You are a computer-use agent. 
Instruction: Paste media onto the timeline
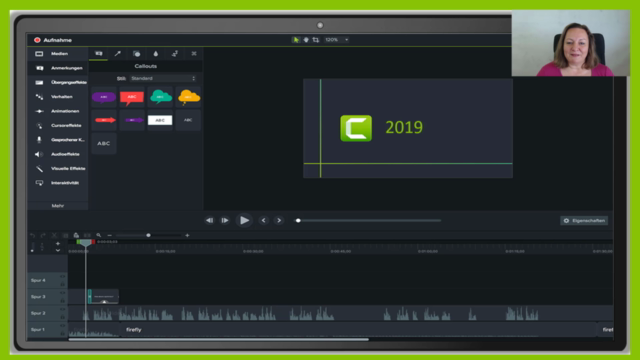[76, 235]
